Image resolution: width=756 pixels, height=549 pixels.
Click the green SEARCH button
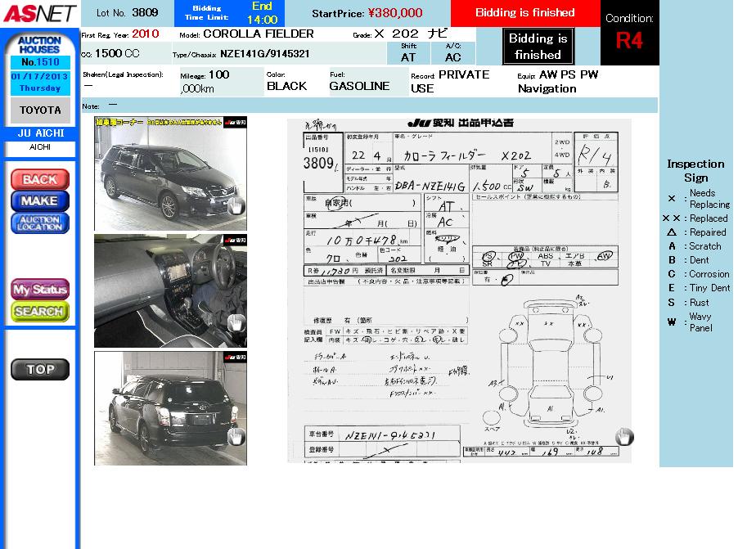point(39,312)
